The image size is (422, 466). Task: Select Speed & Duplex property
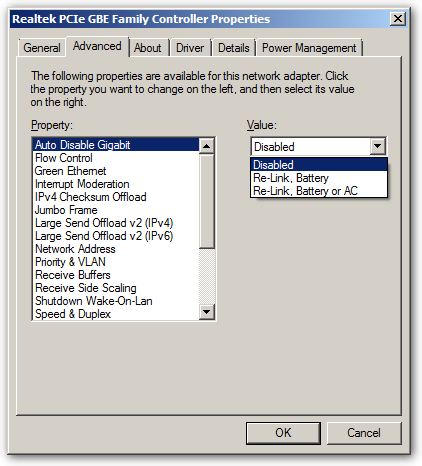point(116,314)
